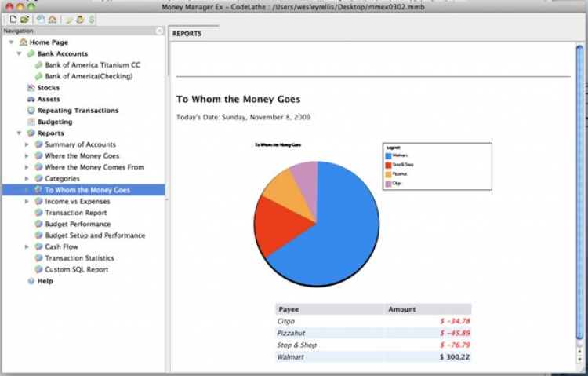The height and width of the screenshot is (376, 588).
Task: Click the New Account toolbar icon
Action: tap(41, 19)
